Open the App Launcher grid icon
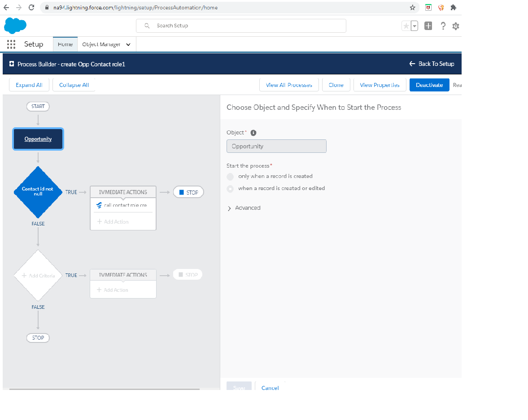 click(x=11, y=44)
